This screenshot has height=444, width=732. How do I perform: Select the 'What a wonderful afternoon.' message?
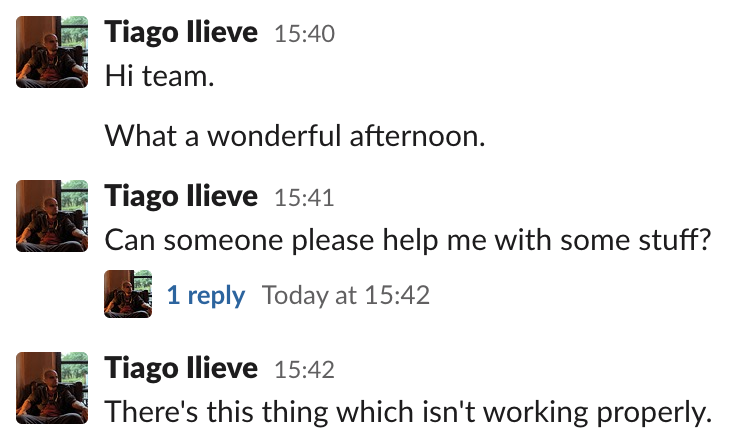(x=295, y=135)
